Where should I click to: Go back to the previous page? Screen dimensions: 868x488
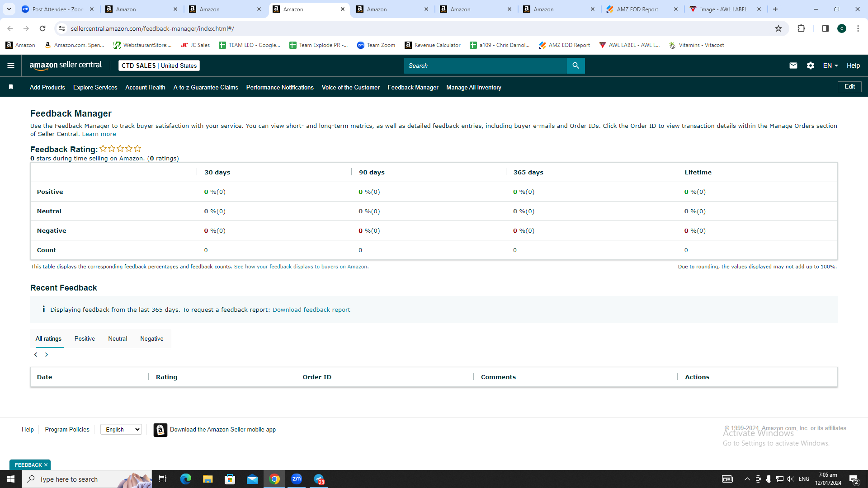(10, 28)
